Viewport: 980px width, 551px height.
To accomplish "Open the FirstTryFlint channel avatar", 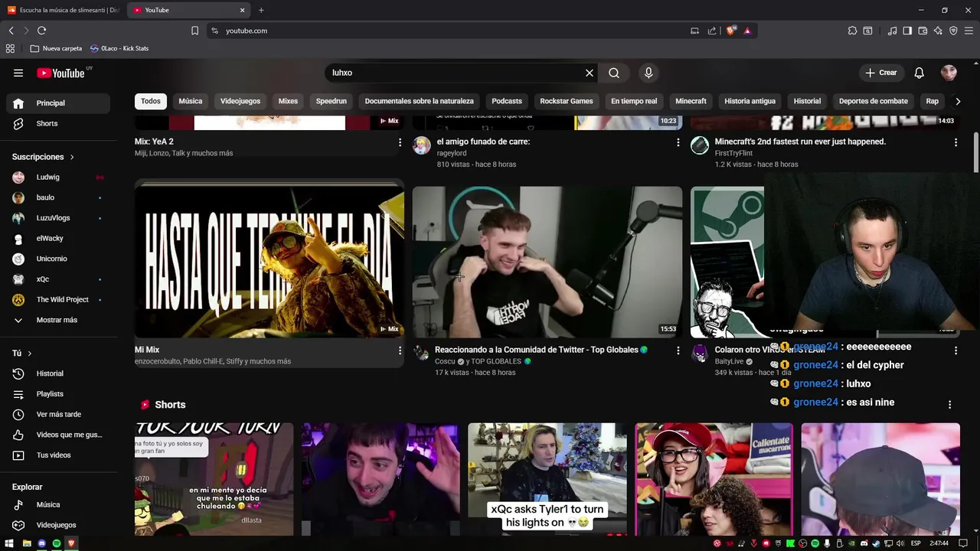I will tap(700, 145).
